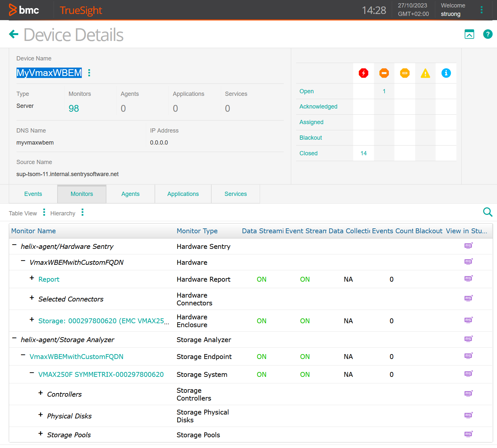
Task: Open the user menu dots beside Welcome
Action: click(x=481, y=10)
